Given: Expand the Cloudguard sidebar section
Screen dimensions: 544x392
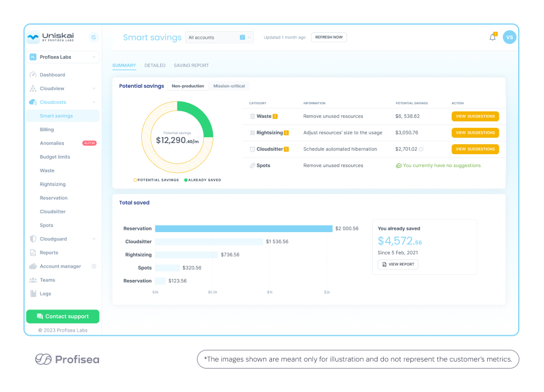Looking at the screenshot, I should (94, 239).
